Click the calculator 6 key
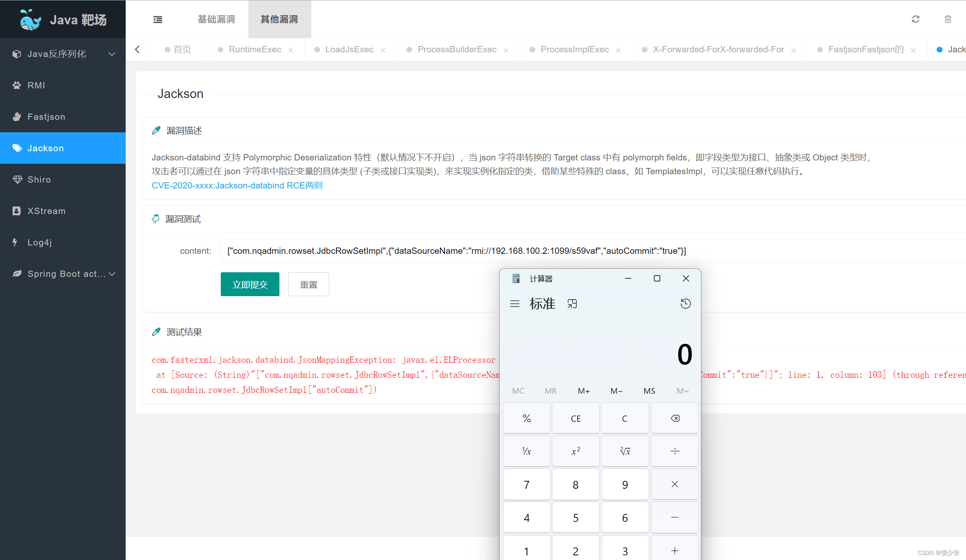The width and height of the screenshot is (966, 560). (625, 517)
